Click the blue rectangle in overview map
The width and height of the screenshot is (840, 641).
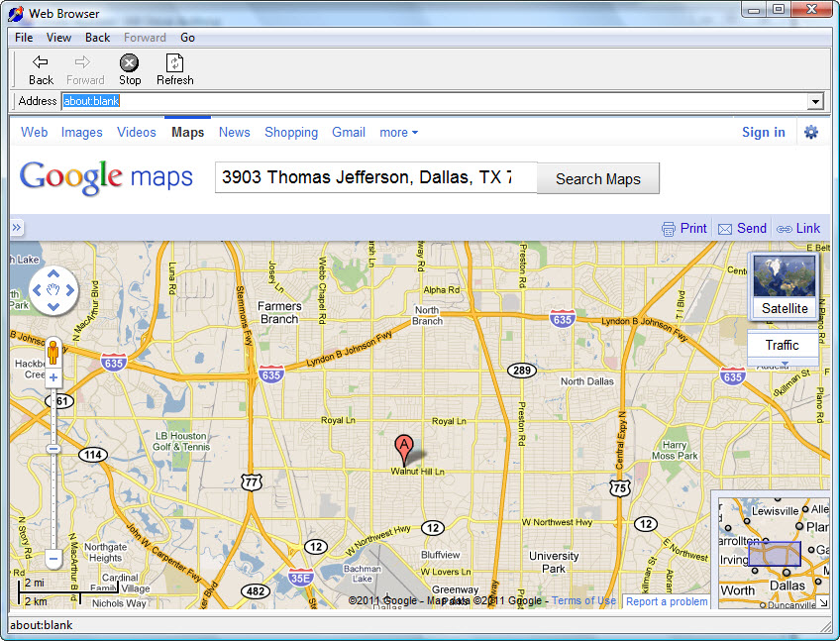[x=774, y=554]
